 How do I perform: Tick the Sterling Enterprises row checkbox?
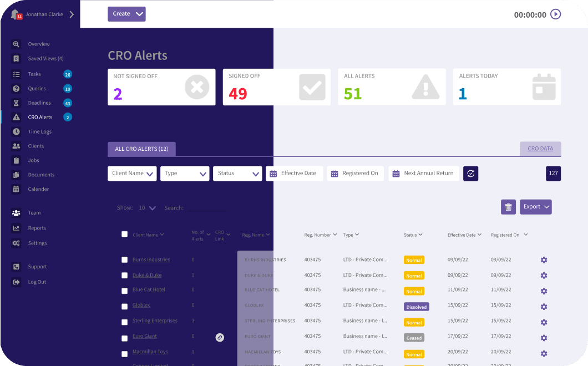click(x=124, y=323)
